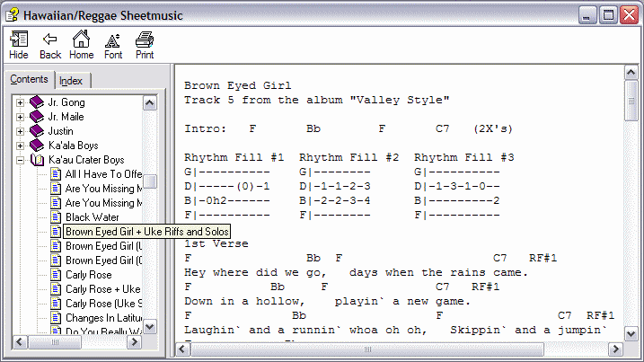Click page icon next to All I Have To Offer

(56, 173)
